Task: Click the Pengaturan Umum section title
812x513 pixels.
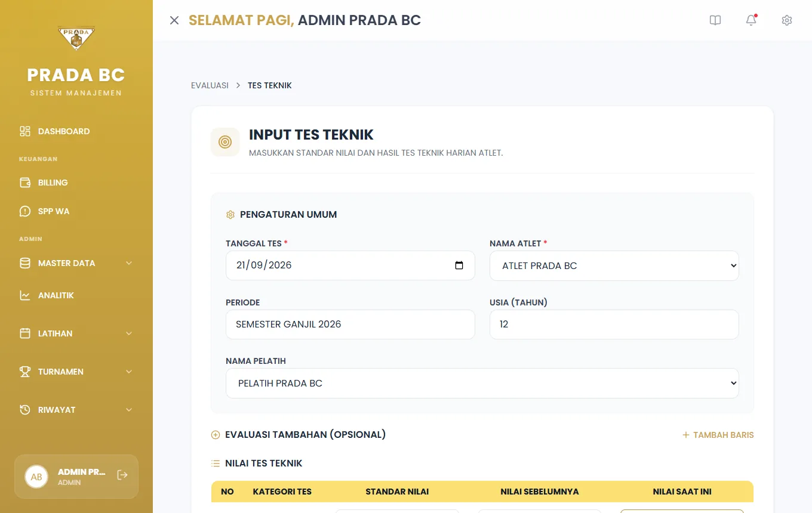Action: pos(288,214)
